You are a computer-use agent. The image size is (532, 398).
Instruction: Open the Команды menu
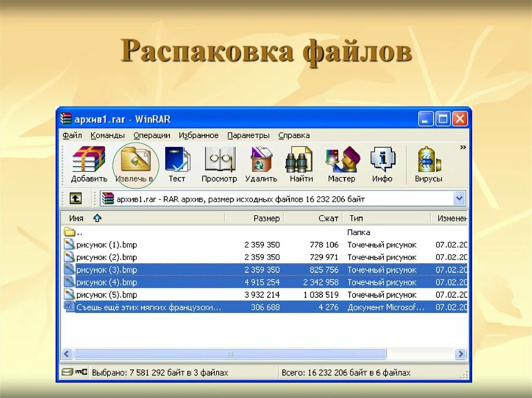(108, 135)
